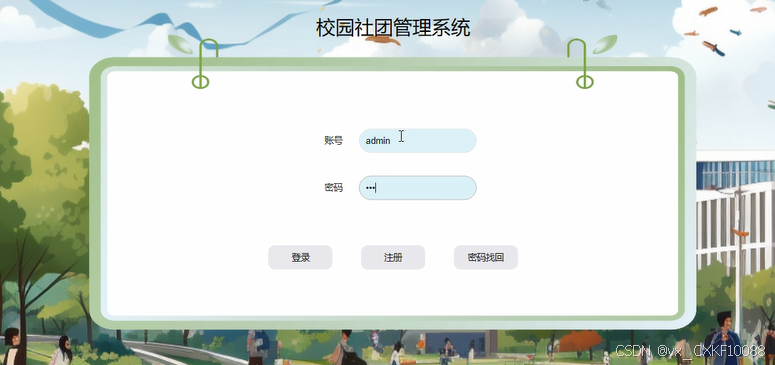The image size is (775, 365).
Task: Focus the 密码 password input field
Action: tap(418, 188)
